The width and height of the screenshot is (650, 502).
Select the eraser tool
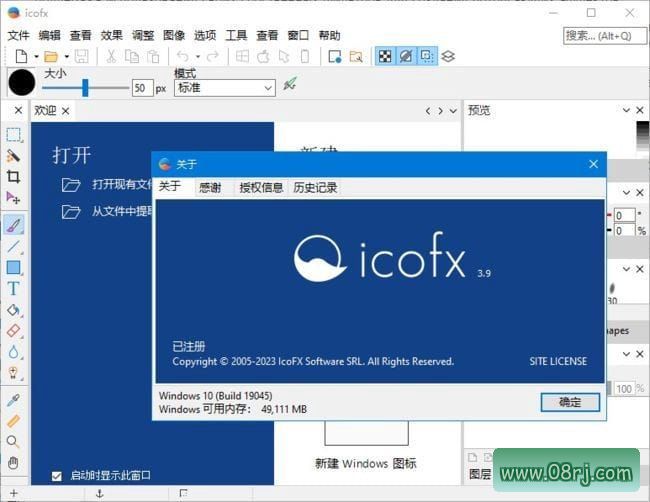pyautogui.click(x=13, y=330)
